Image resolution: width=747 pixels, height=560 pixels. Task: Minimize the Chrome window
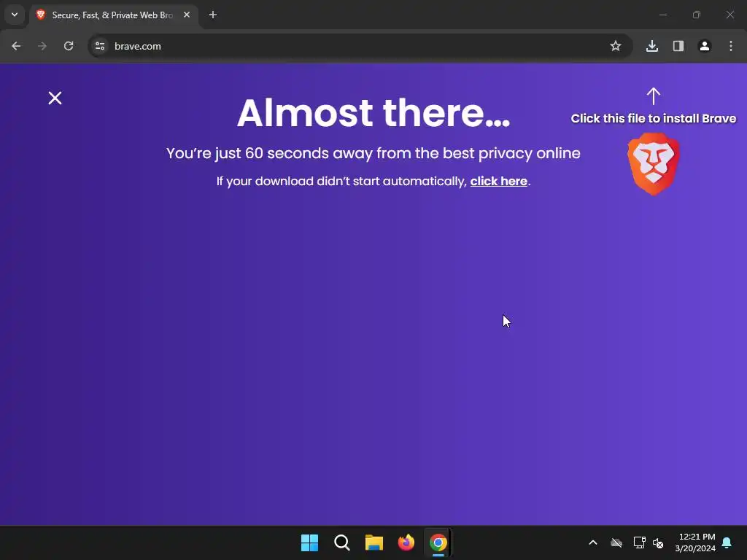point(662,15)
